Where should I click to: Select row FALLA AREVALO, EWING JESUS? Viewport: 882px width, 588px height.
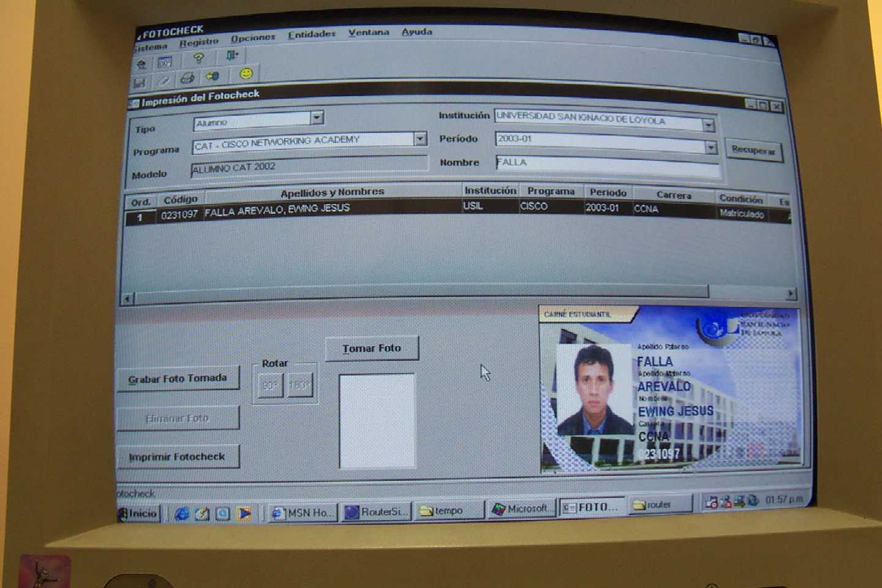coord(458,211)
